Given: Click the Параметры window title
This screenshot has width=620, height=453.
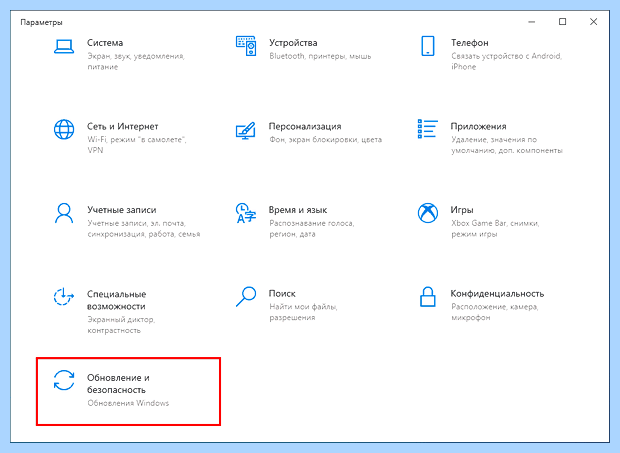Looking at the screenshot, I should click(42, 22).
